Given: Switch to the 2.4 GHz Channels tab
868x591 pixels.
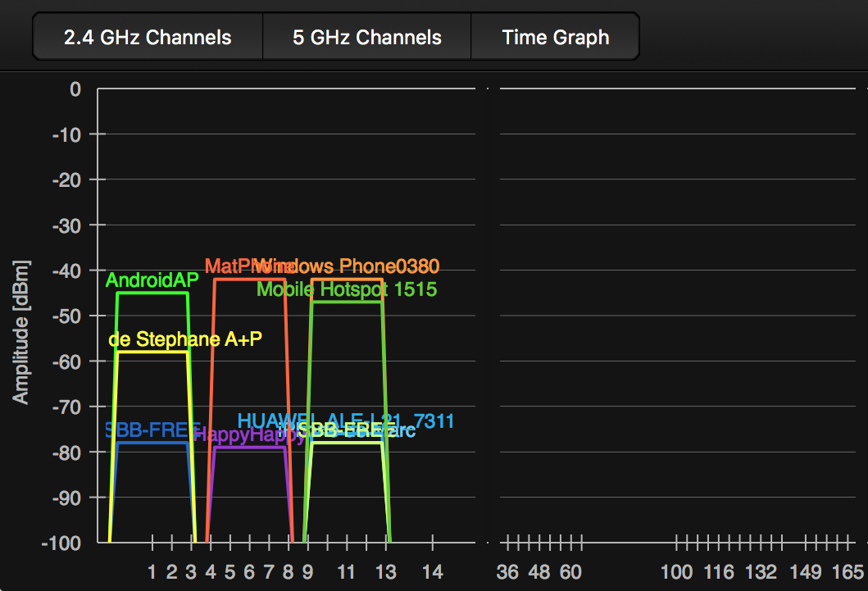Looking at the screenshot, I should coord(148,37).
